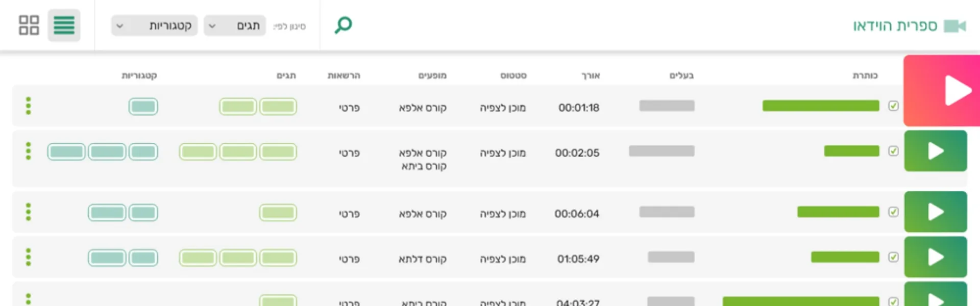
Task: Click the video library camera icon
Action: (954, 26)
